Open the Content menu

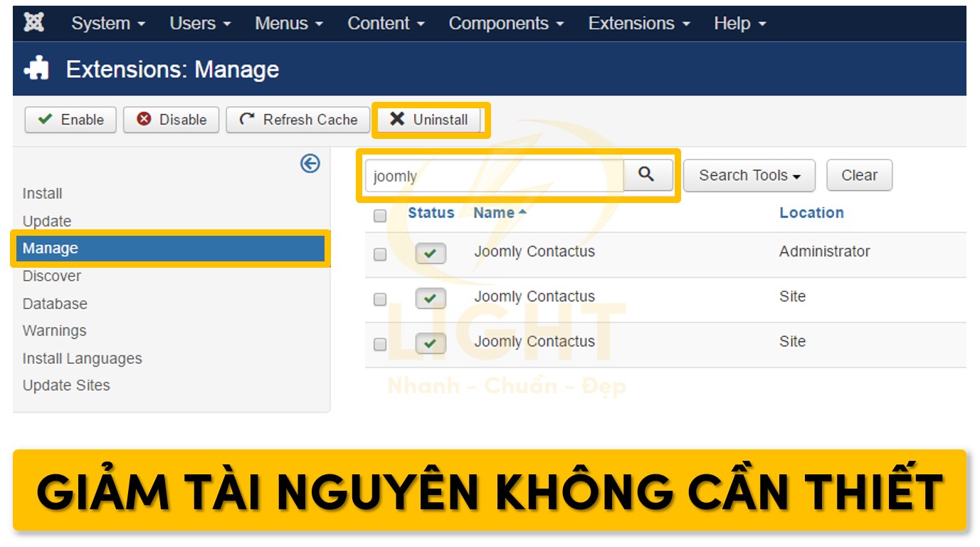[386, 24]
